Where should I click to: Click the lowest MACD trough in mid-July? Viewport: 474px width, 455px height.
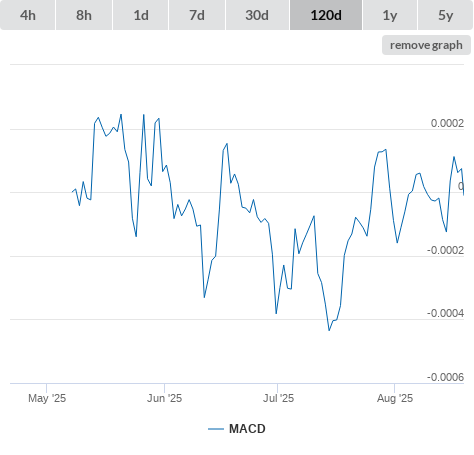click(329, 330)
